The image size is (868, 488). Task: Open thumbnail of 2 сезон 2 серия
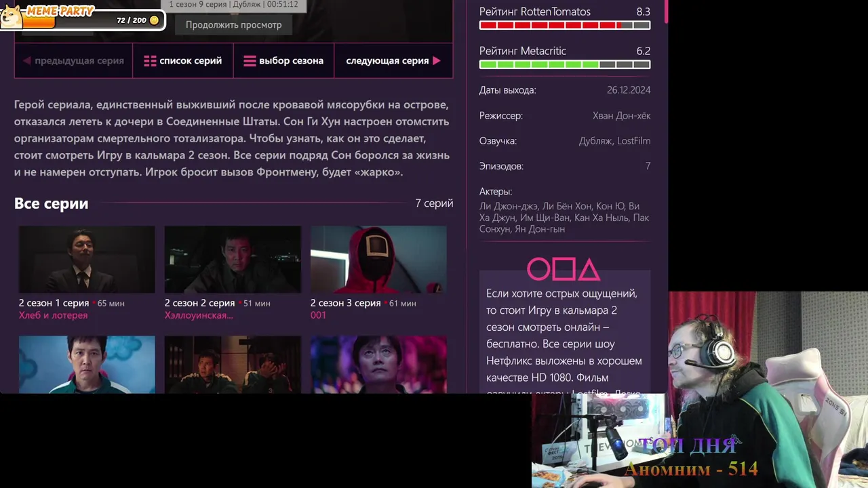pyautogui.click(x=233, y=260)
